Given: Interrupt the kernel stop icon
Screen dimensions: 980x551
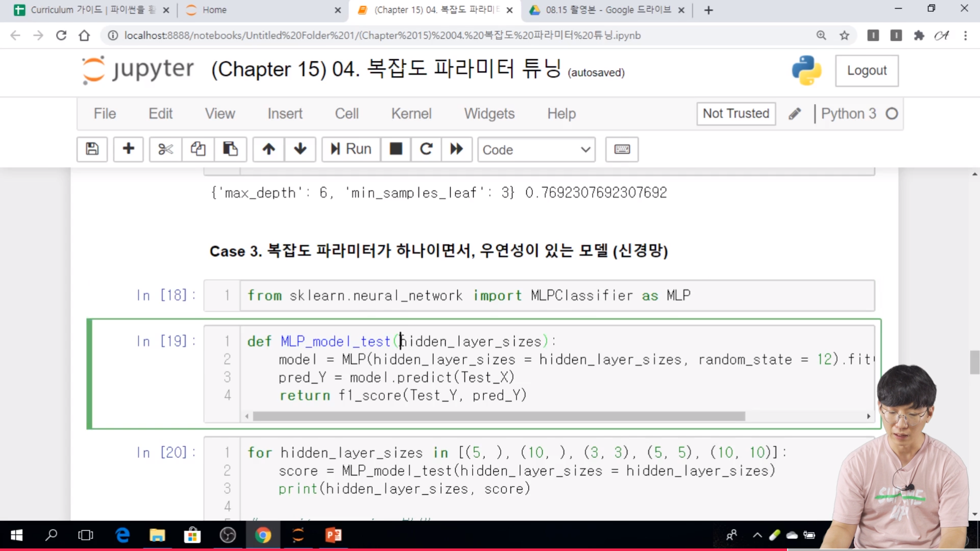Looking at the screenshot, I should [x=396, y=149].
